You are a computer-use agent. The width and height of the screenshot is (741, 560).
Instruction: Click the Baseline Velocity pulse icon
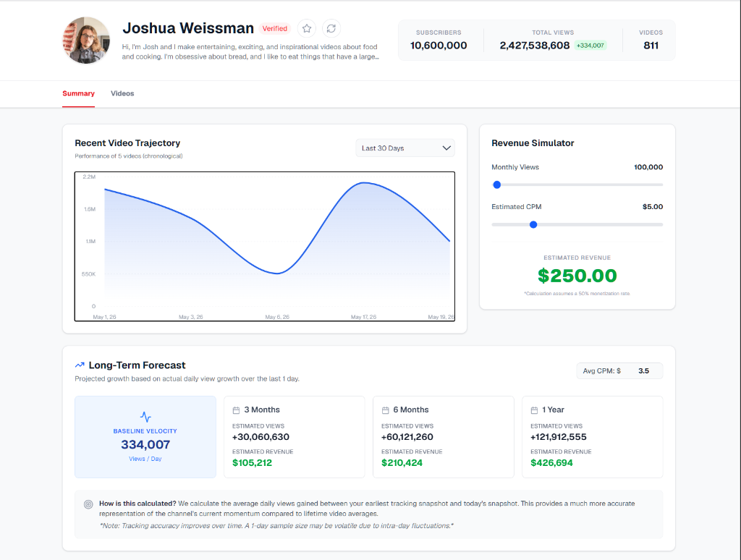[x=145, y=417]
